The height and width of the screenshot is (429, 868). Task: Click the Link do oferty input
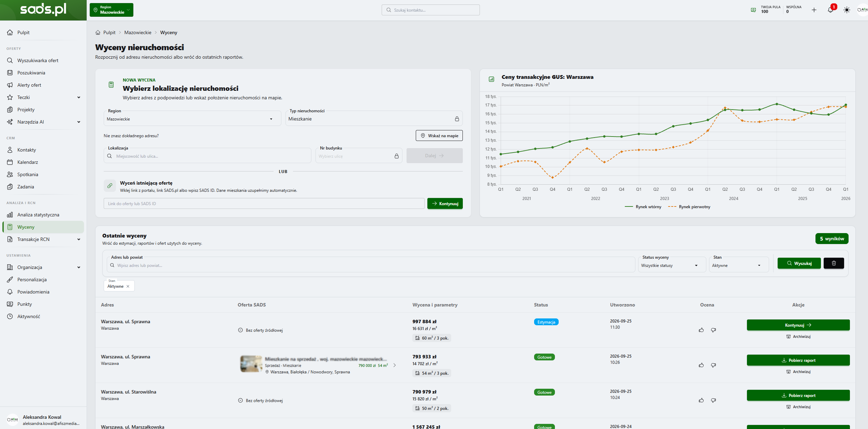tap(264, 203)
